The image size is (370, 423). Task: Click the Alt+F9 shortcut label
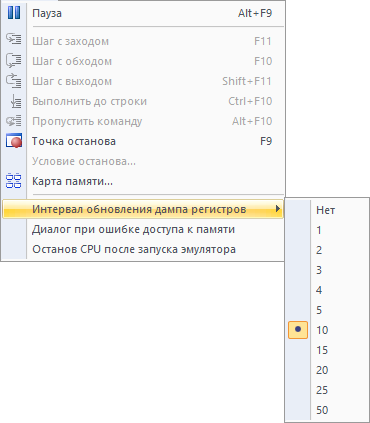(255, 13)
